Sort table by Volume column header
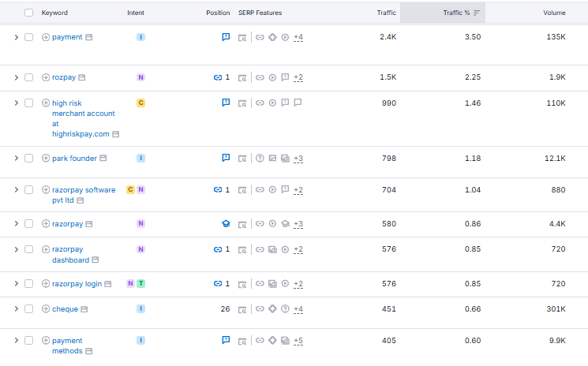The height and width of the screenshot is (366, 588). [x=553, y=13]
